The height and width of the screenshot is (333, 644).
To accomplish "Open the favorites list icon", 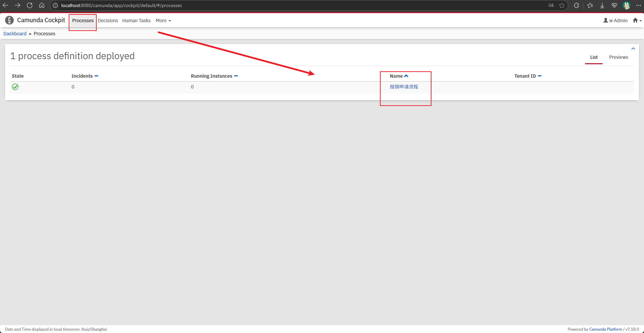I will (590, 5).
